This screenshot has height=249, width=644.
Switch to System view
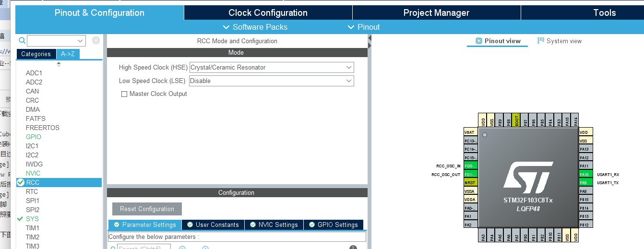(560, 41)
